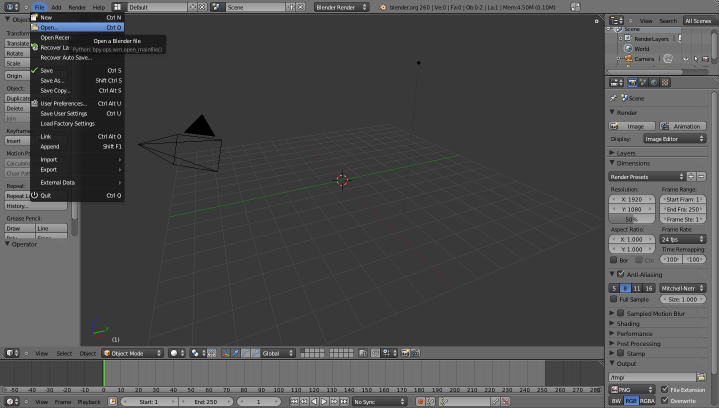Viewport: 719px width, 408px height.
Task: Open the Outliner editor type selector
Action: tap(616, 21)
